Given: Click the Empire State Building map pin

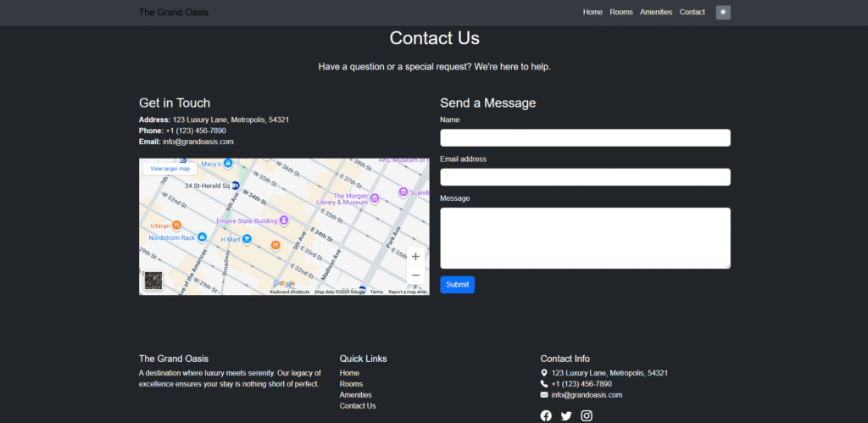Looking at the screenshot, I should [284, 220].
